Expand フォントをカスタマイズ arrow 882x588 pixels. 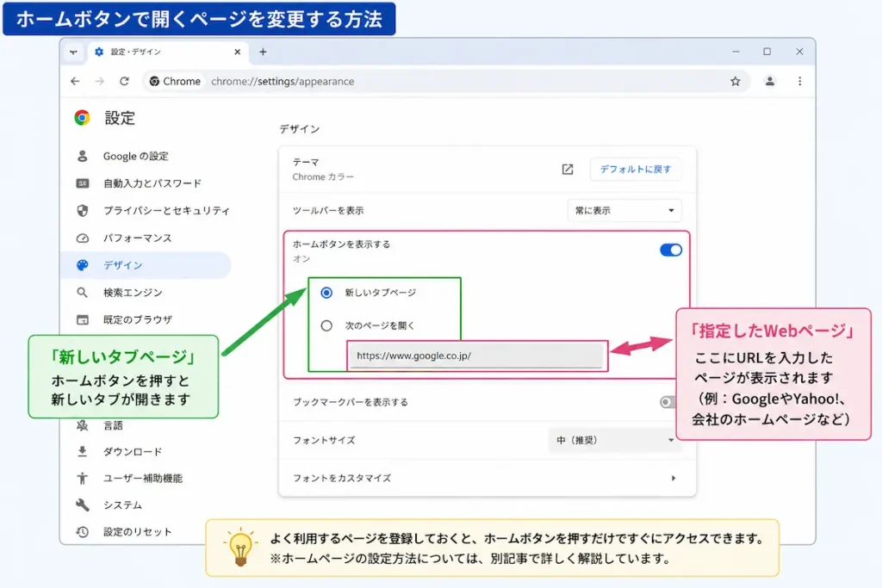pos(674,479)
